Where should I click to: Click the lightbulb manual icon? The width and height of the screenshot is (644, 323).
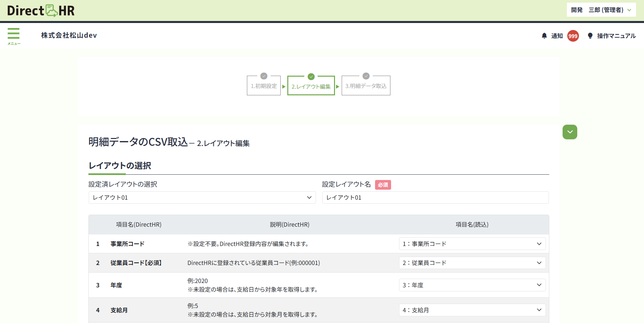590,36
